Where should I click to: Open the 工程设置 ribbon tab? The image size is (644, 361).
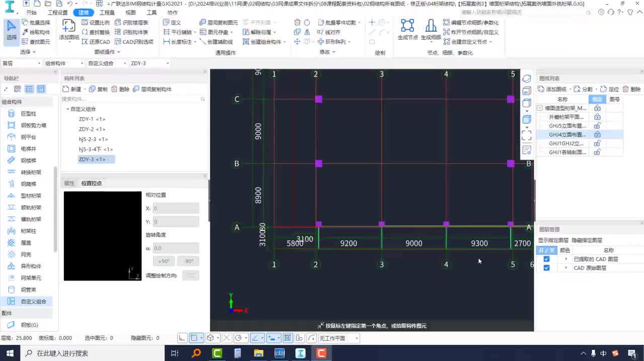pos(57,13)
